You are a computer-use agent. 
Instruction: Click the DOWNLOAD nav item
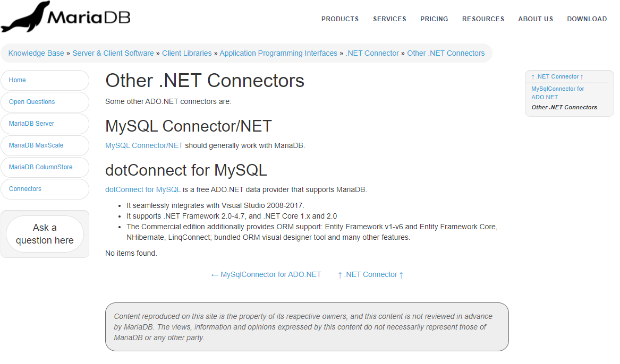[587, 19]
